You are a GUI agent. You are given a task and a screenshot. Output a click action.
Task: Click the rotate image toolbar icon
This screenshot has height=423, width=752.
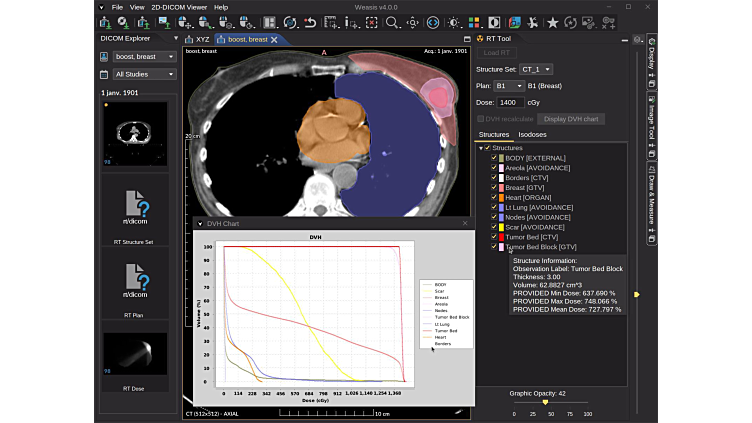pos(290,23)
